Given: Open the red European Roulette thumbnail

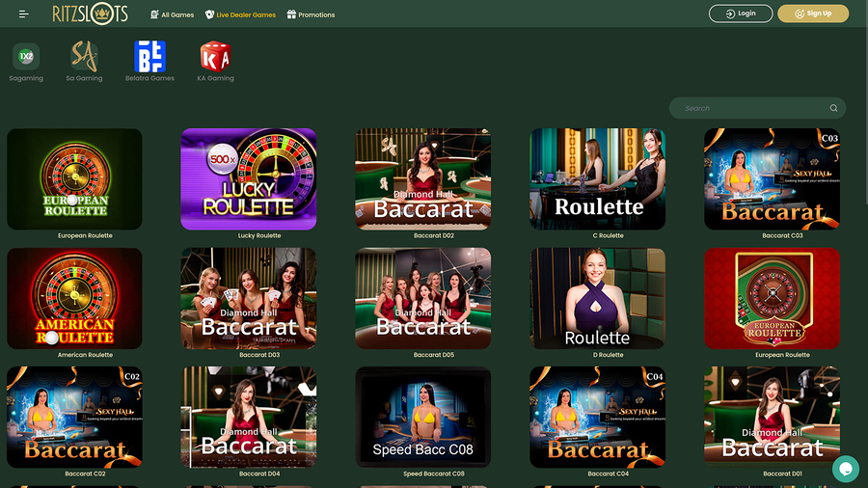Looking at the screenshot, I should tap(772, 298).
